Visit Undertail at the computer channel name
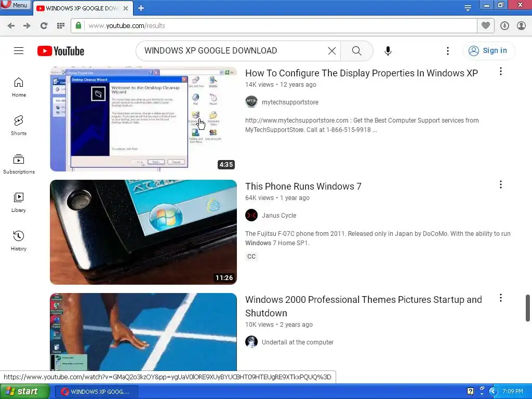The image size is (532, 399). coord(298,342)
